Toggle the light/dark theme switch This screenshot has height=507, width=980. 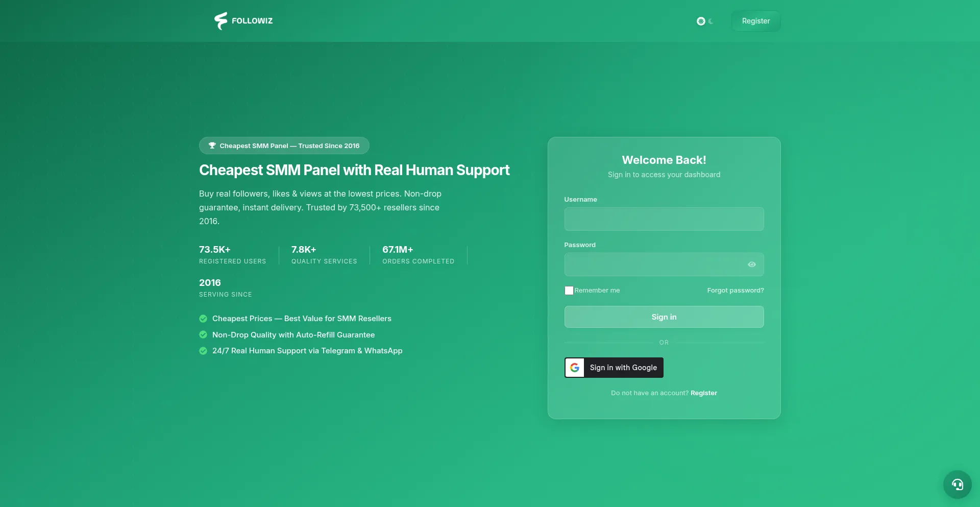coord(705,21)
